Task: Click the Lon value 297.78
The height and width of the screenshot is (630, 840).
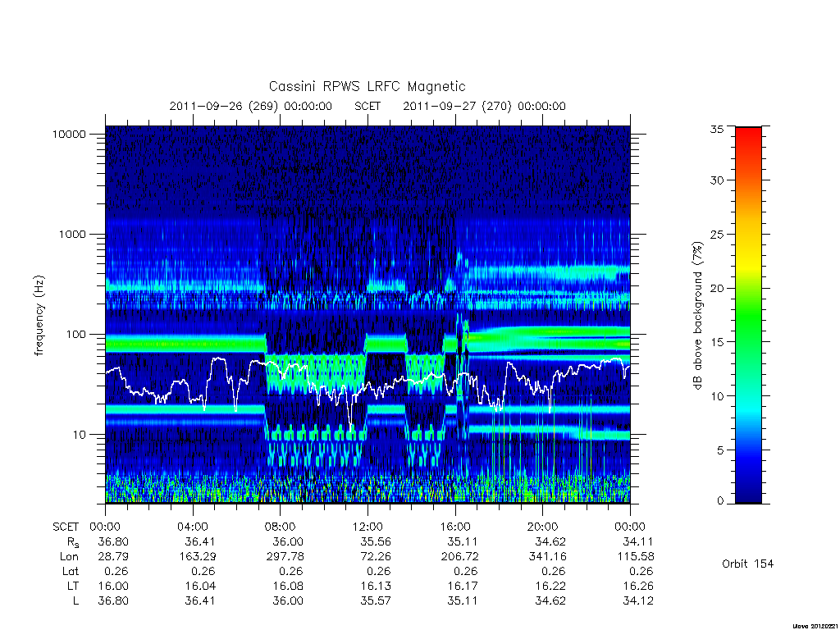Action: [x=285, y=557]
